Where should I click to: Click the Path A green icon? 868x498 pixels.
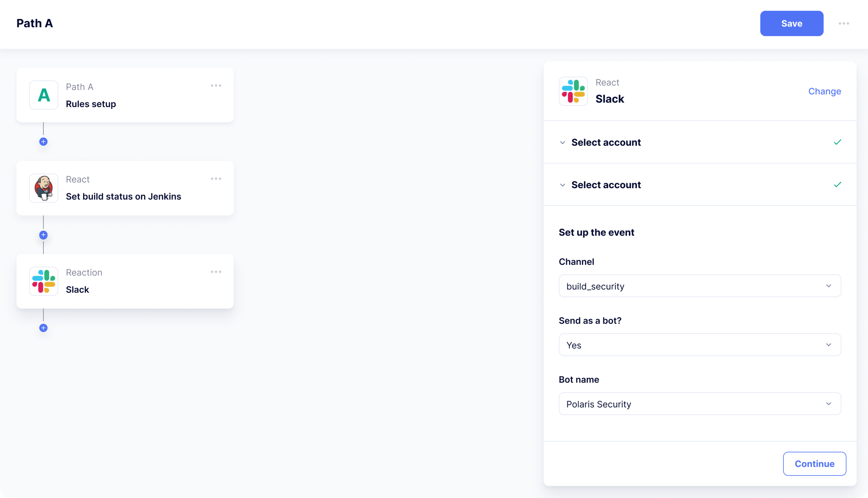44,95
